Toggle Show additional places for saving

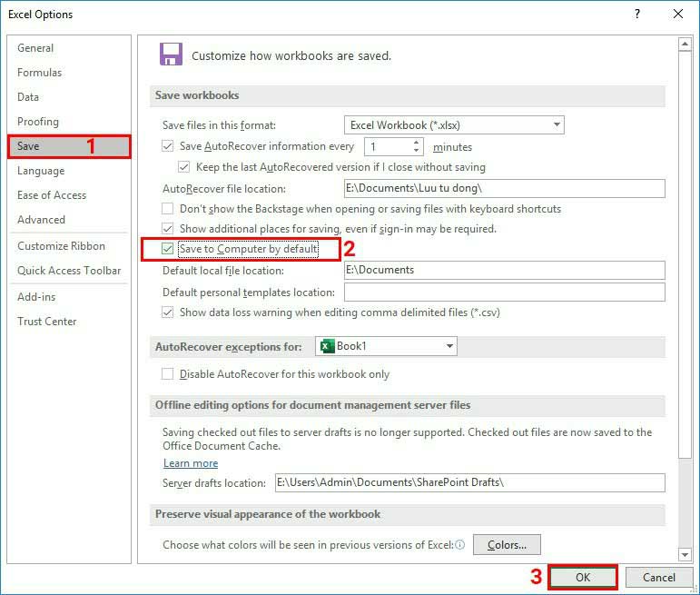167,229
